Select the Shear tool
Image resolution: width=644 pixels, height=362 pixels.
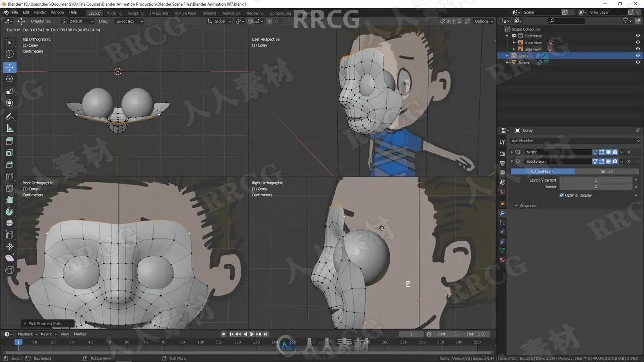pyautogui.click(x=10, y=258)
